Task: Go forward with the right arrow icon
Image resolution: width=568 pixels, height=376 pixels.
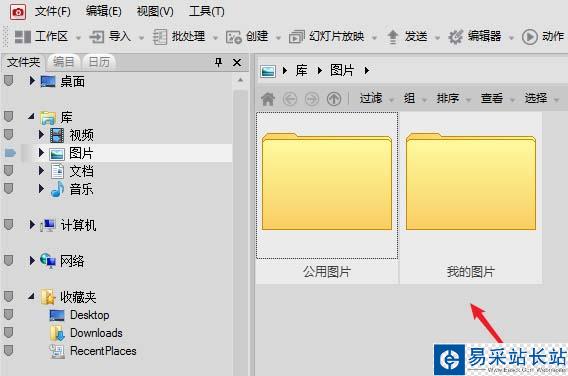Action: [x=312, y=99]
